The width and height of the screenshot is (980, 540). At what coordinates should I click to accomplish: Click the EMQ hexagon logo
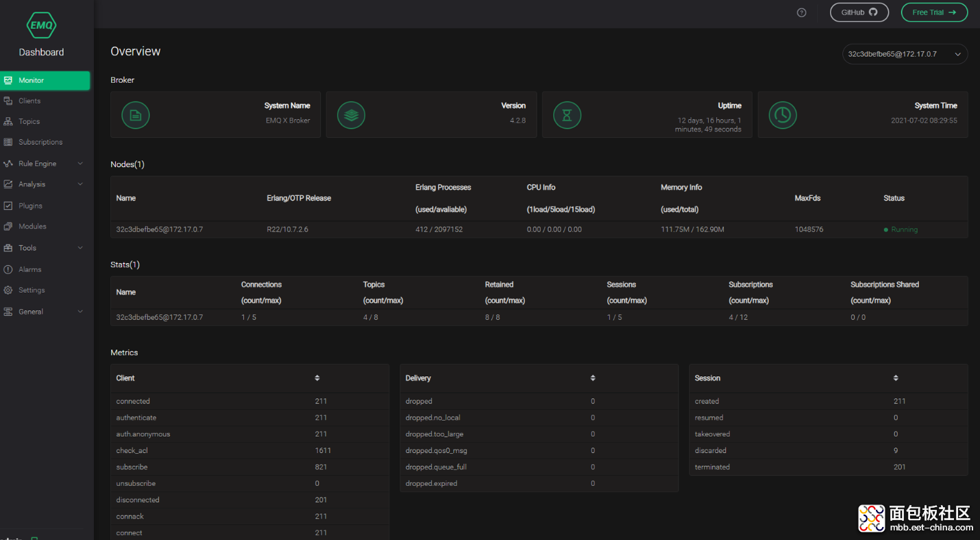tap(41, 25)
